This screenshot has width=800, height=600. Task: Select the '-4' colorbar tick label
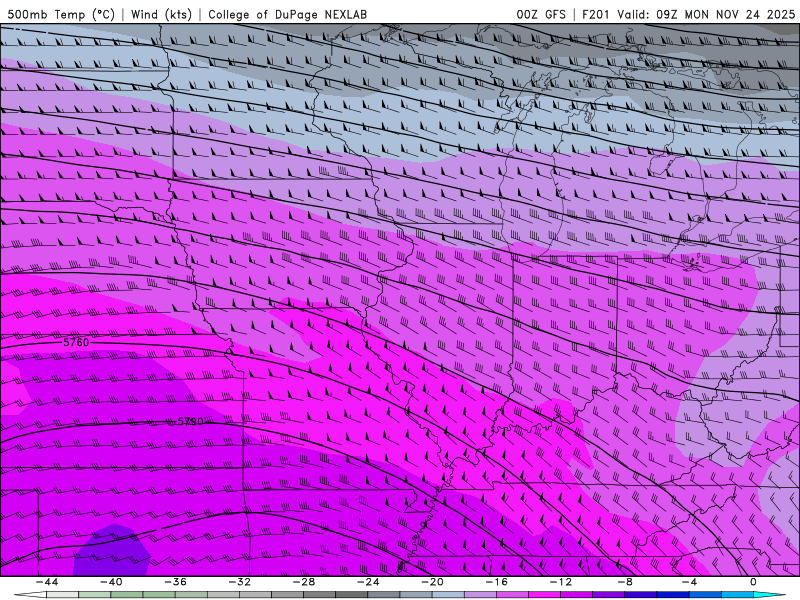click(x=689, y=582)
